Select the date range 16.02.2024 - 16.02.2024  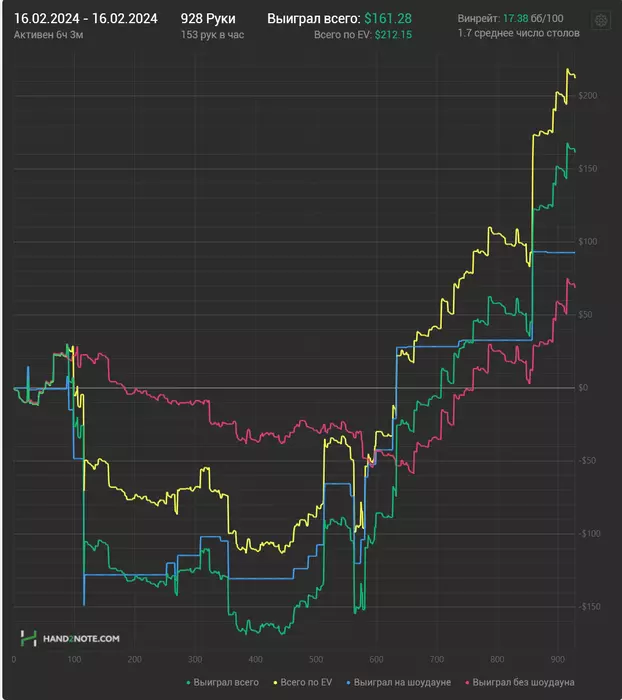[x=86, y=18]
